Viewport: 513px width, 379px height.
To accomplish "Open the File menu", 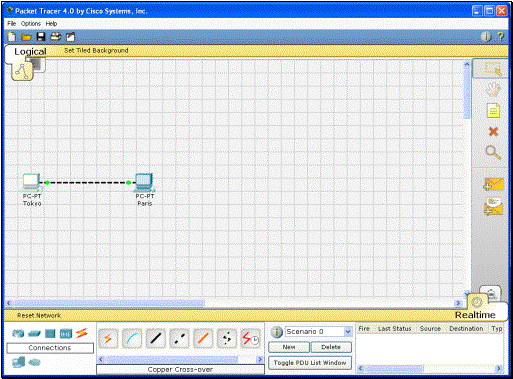I will [12, 24].
